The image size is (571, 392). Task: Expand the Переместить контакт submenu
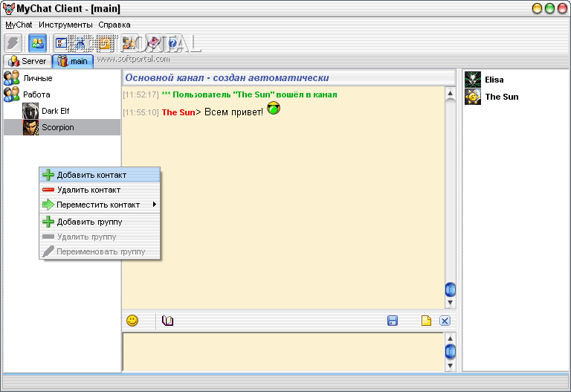point(100,205)
